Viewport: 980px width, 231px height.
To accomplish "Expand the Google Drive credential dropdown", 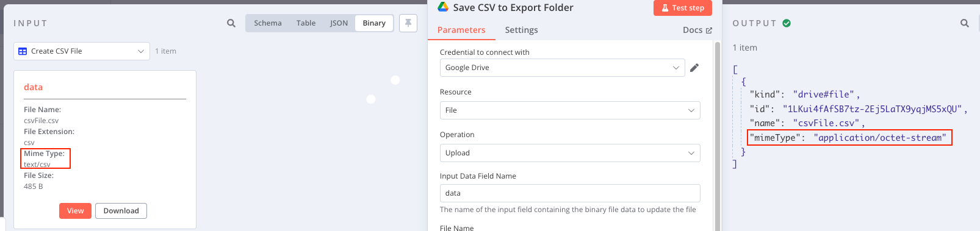I will tap(562, 68).
